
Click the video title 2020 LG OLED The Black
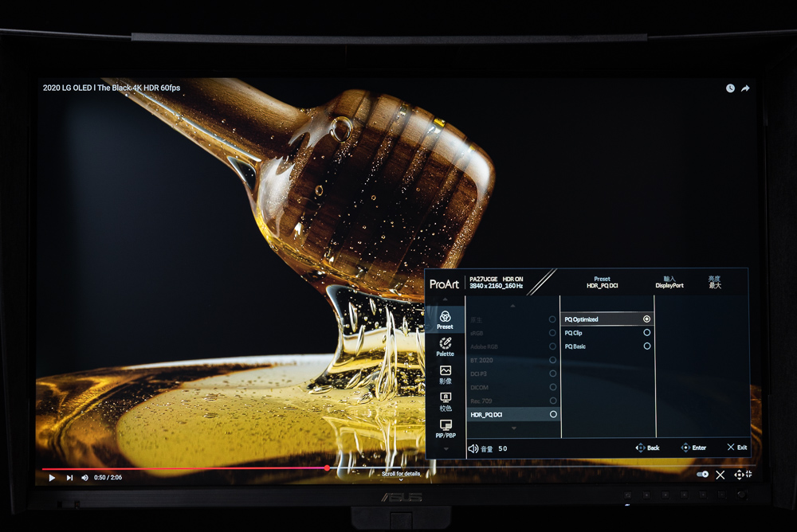112,88
